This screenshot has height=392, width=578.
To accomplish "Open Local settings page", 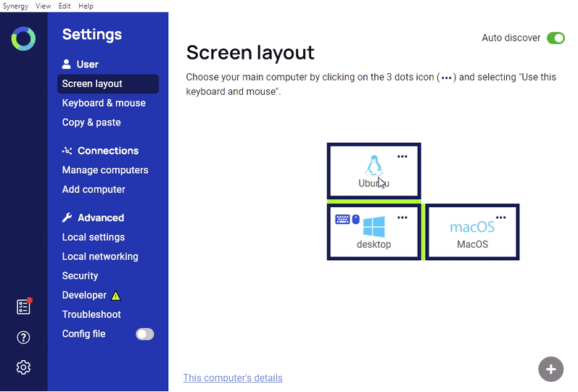I will (94, 237).
